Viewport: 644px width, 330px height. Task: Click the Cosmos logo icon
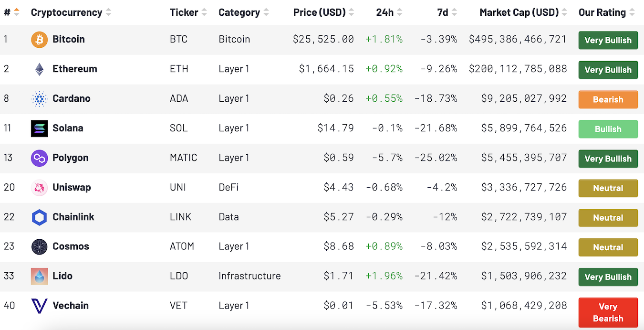point(39,247)
